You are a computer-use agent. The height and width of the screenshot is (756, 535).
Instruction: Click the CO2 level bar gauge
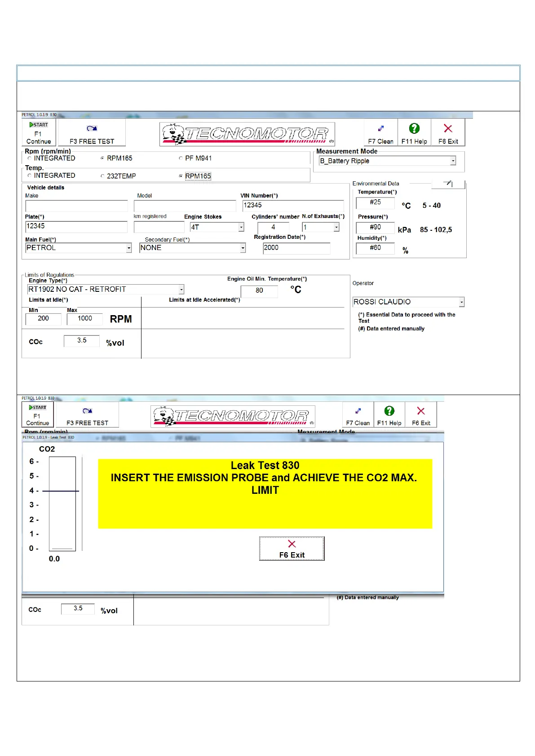[62, 504]
